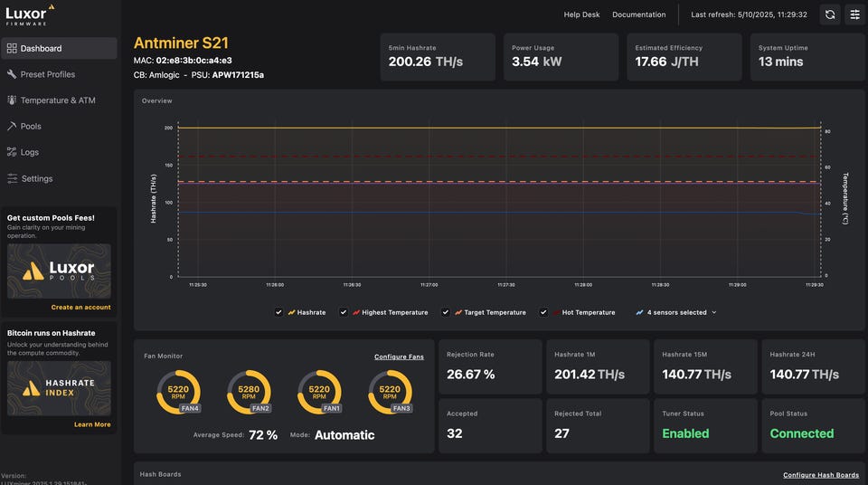The image size is (868, 485).
Task: Click the Average Speed 72 % value
Action: (x=263, y=435)
